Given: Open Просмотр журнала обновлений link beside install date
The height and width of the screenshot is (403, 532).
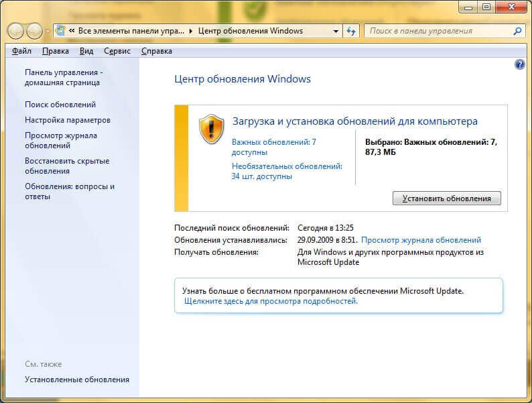Looking at the screenshot, I should click(x=421, y=240).
